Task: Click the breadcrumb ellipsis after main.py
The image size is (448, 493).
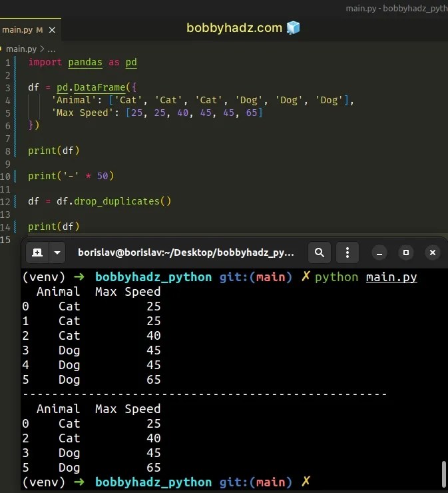Action: [x=51, y=49]
